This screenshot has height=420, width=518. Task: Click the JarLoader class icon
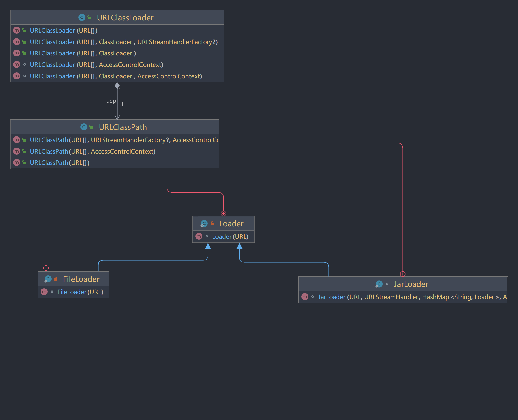pyautogui.click(x=379, y=284)
